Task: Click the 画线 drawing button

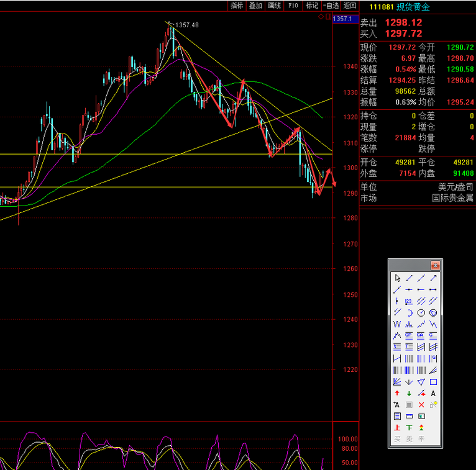Action: coord(274,6)
